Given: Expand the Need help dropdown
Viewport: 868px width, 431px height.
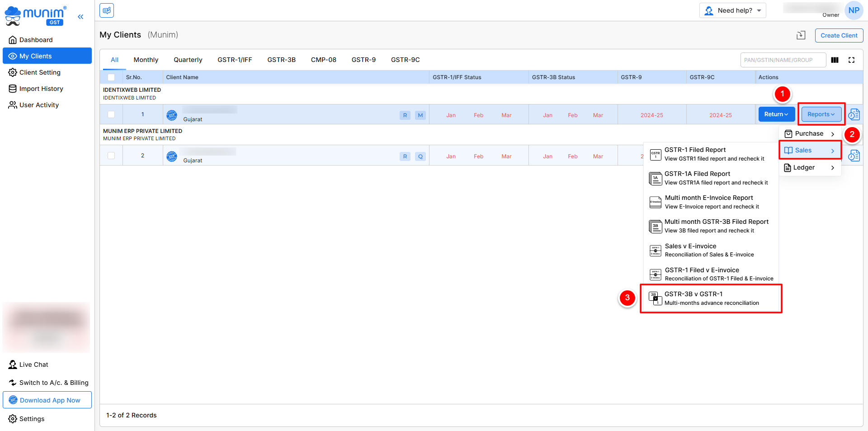Looking at the screenshot, I should [732, 10].
